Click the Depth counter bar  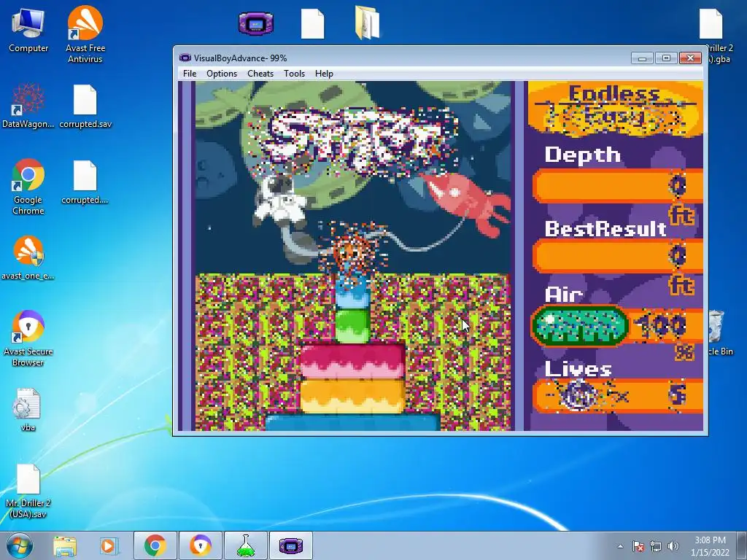point(618,186)
